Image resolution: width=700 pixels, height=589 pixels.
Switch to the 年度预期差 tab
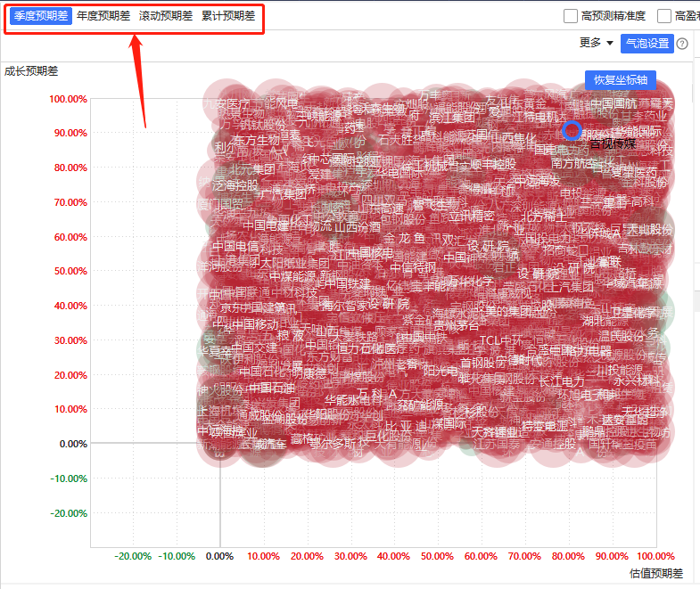point(103,16)
